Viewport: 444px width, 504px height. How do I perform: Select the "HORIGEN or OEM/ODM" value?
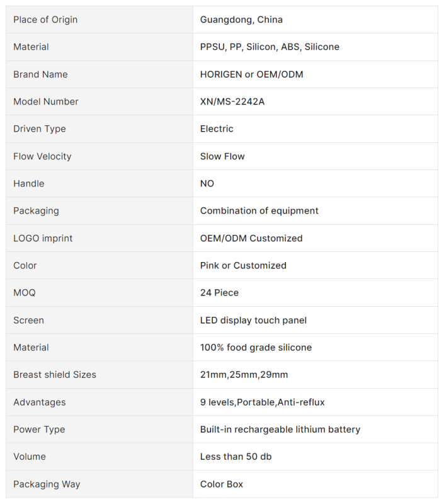251,74
